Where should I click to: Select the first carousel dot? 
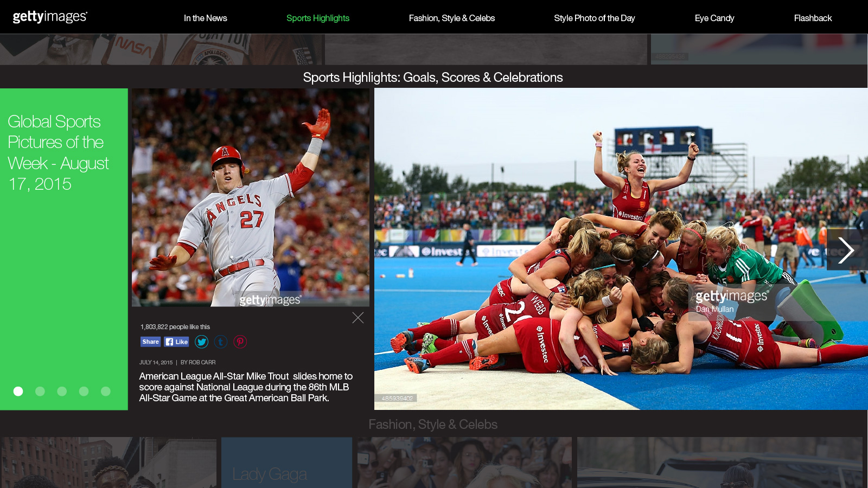[18, 391]
